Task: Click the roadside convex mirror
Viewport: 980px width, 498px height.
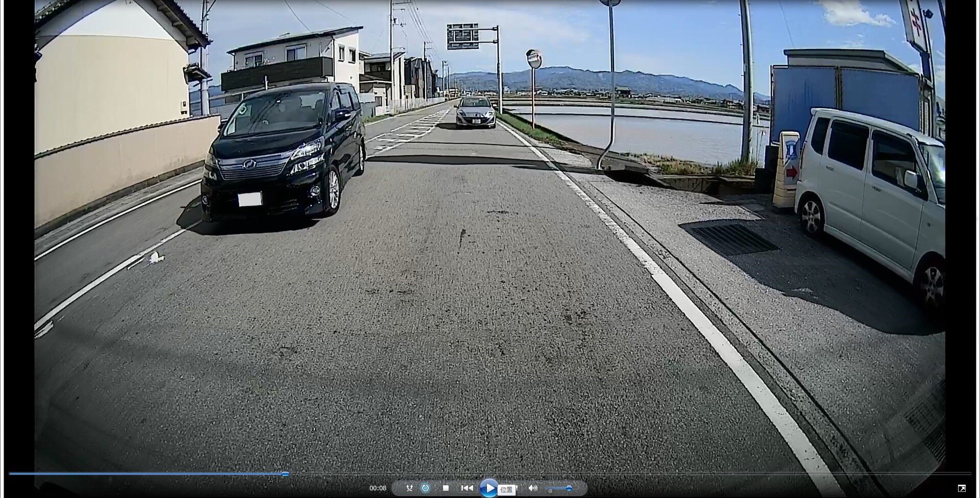Action: click(x=533, y=59)
